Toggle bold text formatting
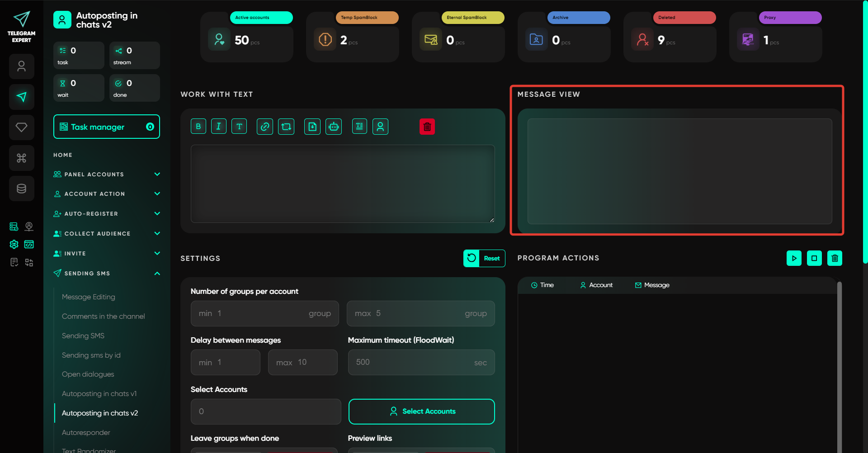868x453 pixels. point(198,127)
